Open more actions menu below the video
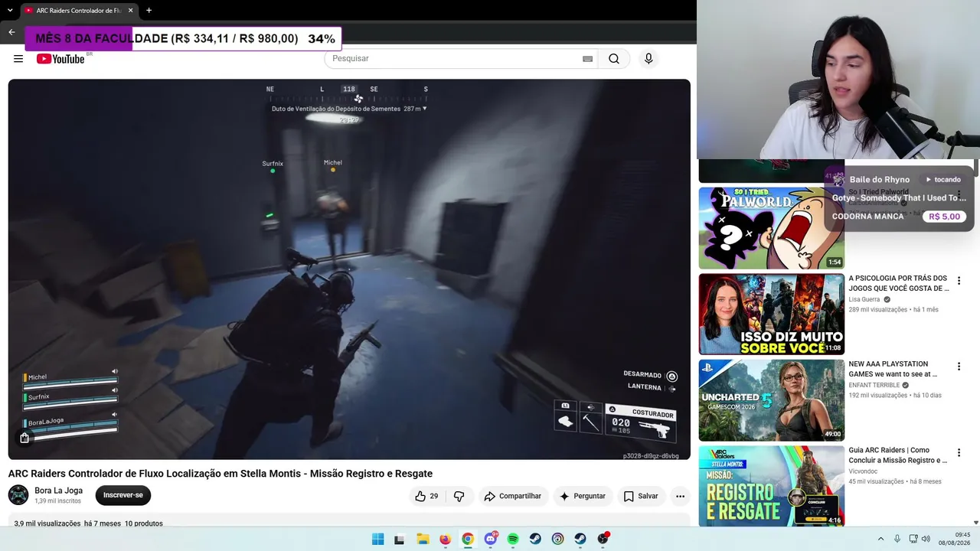The height and width of the screenshot is (551, 980). click(x=680, y=496)
